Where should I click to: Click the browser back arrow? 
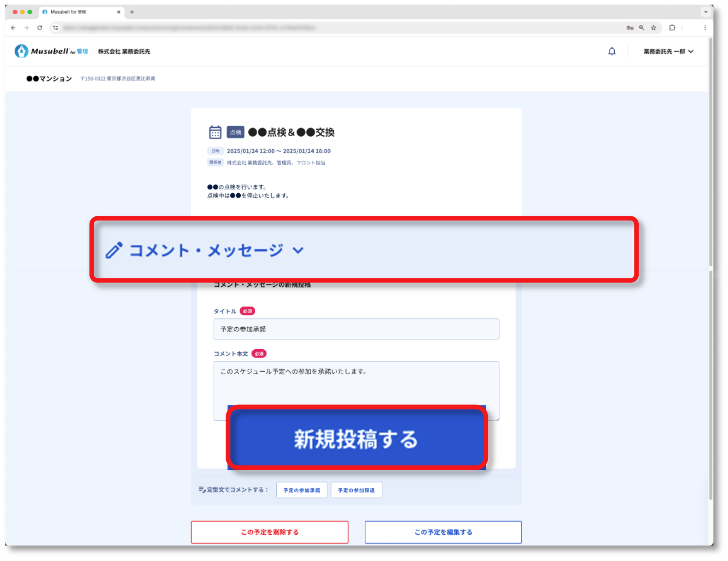point(13,28)
